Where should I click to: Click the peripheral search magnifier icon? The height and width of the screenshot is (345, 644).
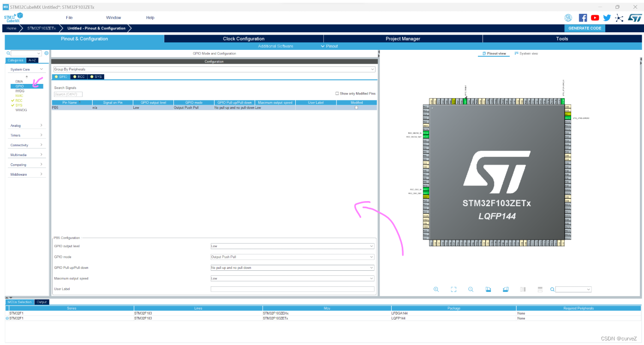pos(8,54)
